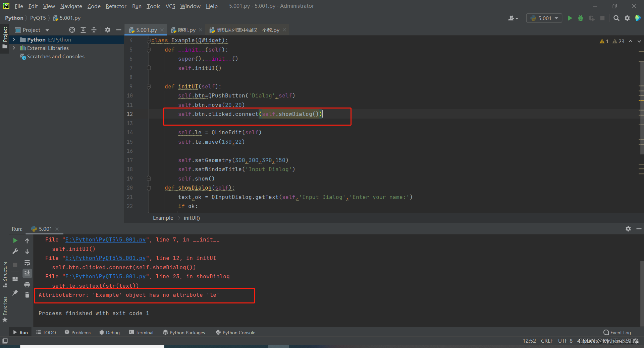Toggle soft-wrap in the run output
The width and height of the screenshot is (644, 348).
(x=27, y=263)
